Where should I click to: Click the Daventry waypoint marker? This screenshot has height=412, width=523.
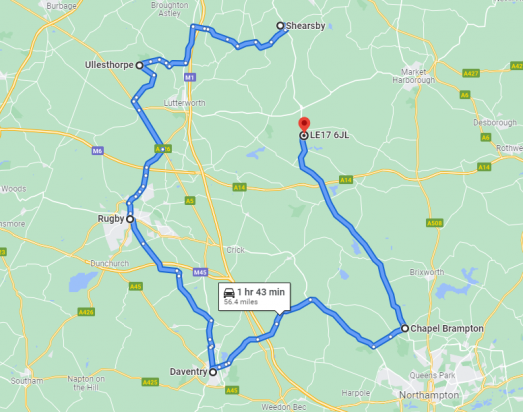point(213,372)
